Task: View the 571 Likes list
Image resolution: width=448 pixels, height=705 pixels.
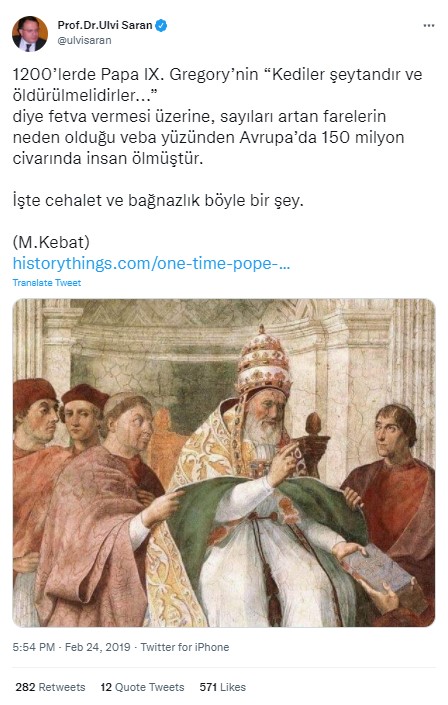Action: click(223, 687)
